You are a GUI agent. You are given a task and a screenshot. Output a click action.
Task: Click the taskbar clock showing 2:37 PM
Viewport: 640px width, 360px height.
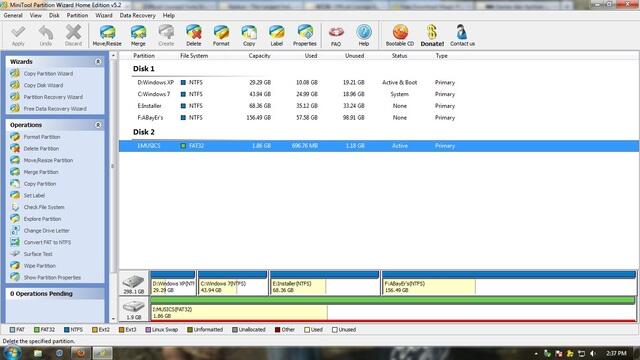point(616,353)
